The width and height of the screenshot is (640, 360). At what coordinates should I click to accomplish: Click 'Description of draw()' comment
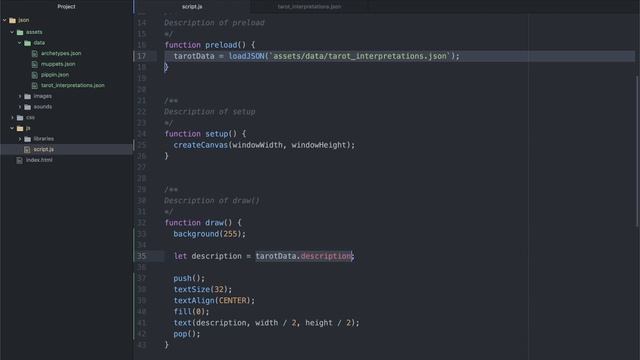pyautogui.click(x=212, y=201)
